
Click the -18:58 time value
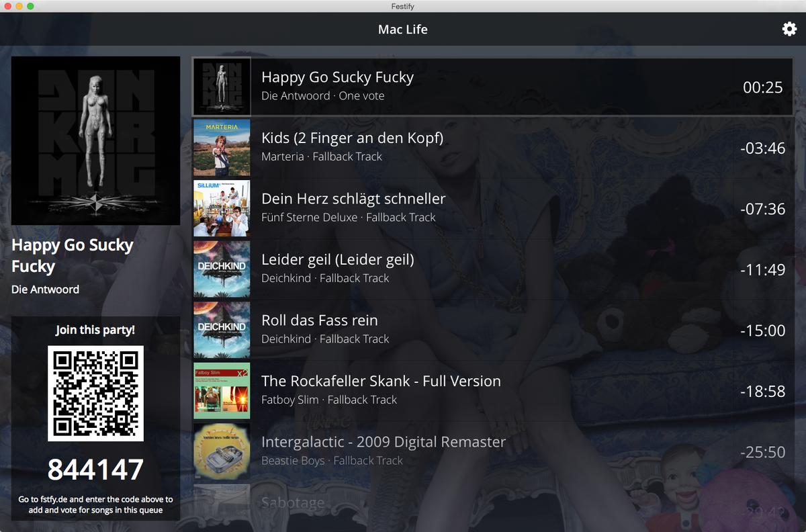point(762,391)
